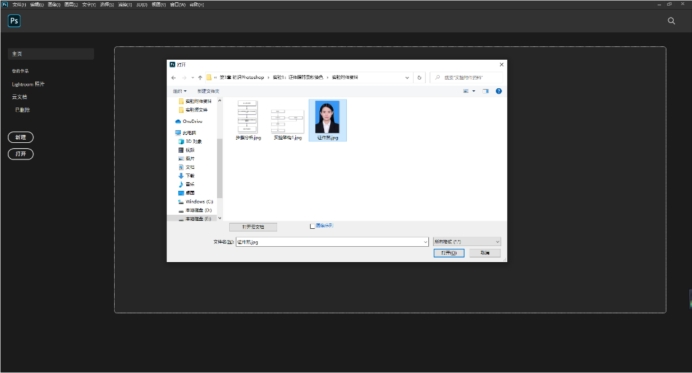Open the Desktop folder in the tree
This screenshot has width=692, height=373.
(186, 193)
